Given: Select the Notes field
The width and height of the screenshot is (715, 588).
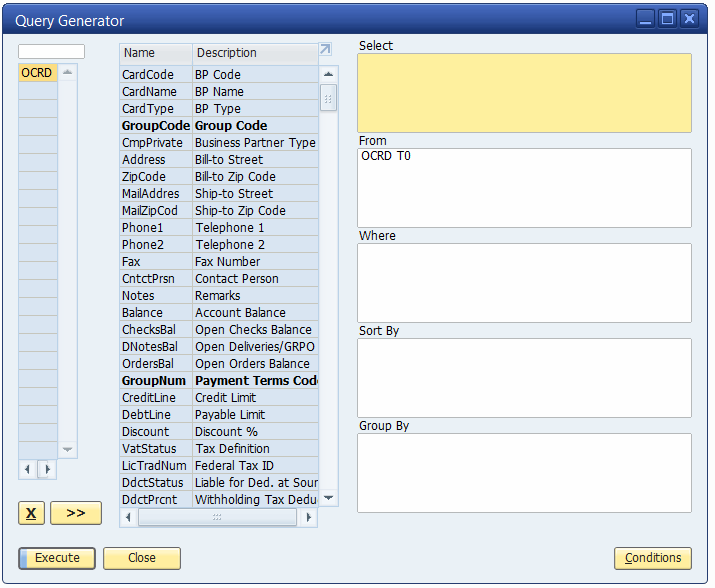Looking at the screenshot, I should pos(156,296).
